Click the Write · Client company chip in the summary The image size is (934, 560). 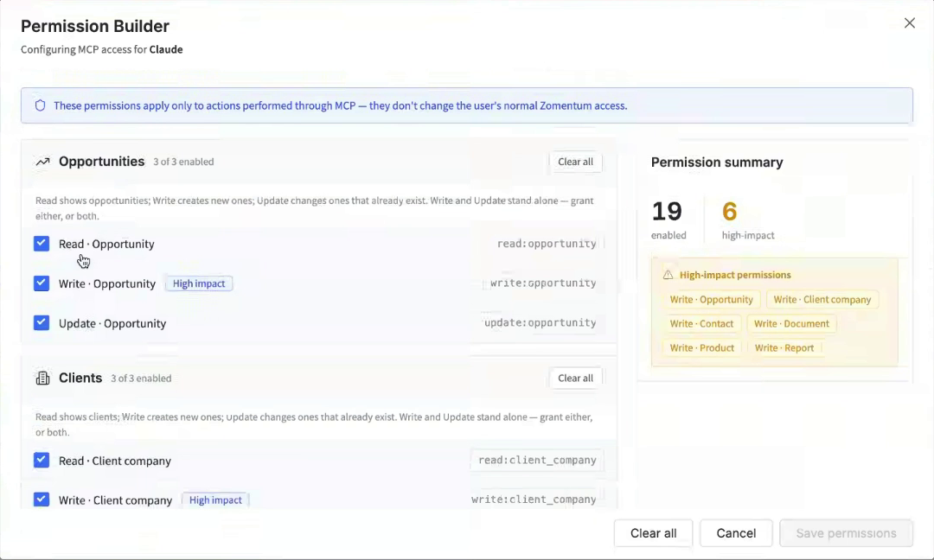tap(822, 299)
